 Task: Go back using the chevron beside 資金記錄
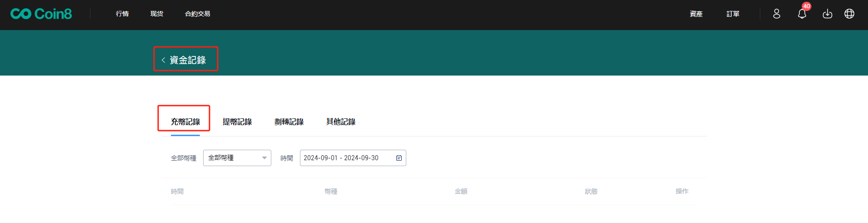click(x=163, y=60)
